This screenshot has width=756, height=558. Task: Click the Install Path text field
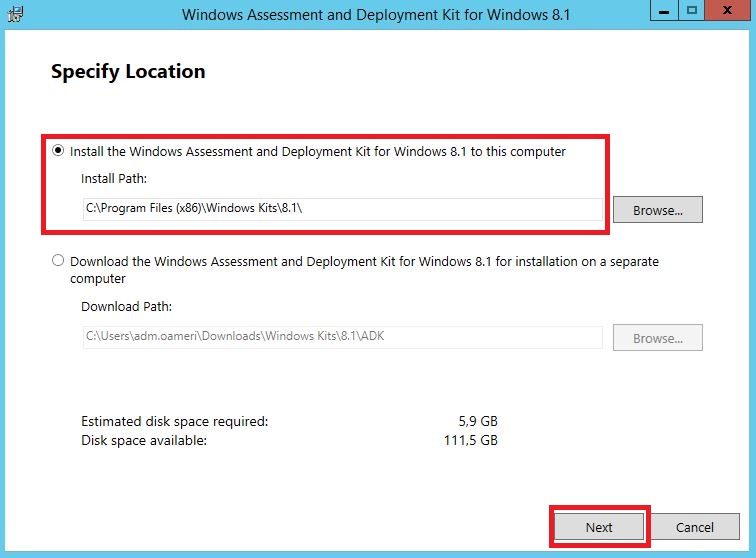coord(342,209)
